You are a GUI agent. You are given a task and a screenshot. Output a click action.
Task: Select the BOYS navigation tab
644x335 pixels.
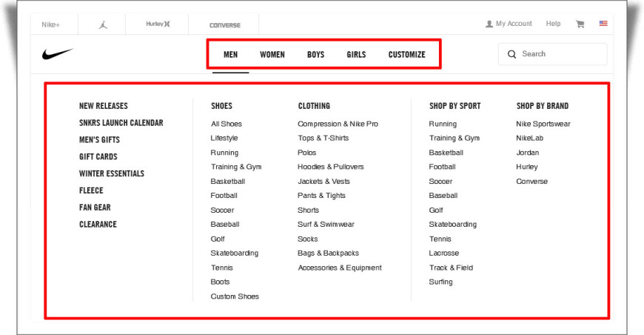coord(315,54)
